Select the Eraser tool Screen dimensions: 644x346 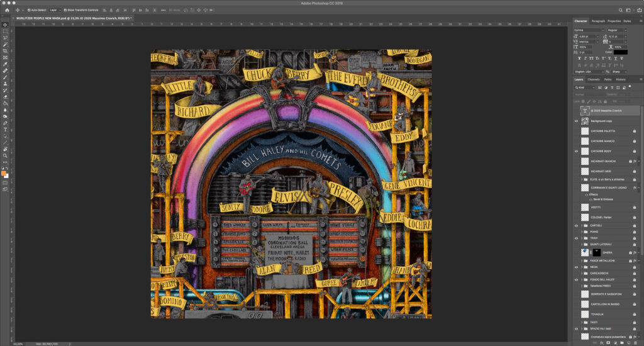[x=5, y=97]
